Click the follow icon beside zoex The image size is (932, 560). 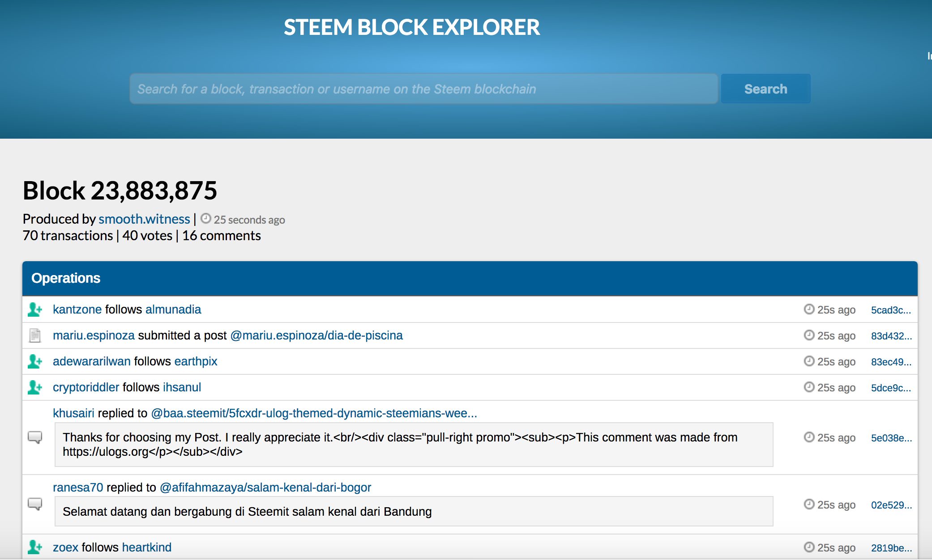point(35,547)
